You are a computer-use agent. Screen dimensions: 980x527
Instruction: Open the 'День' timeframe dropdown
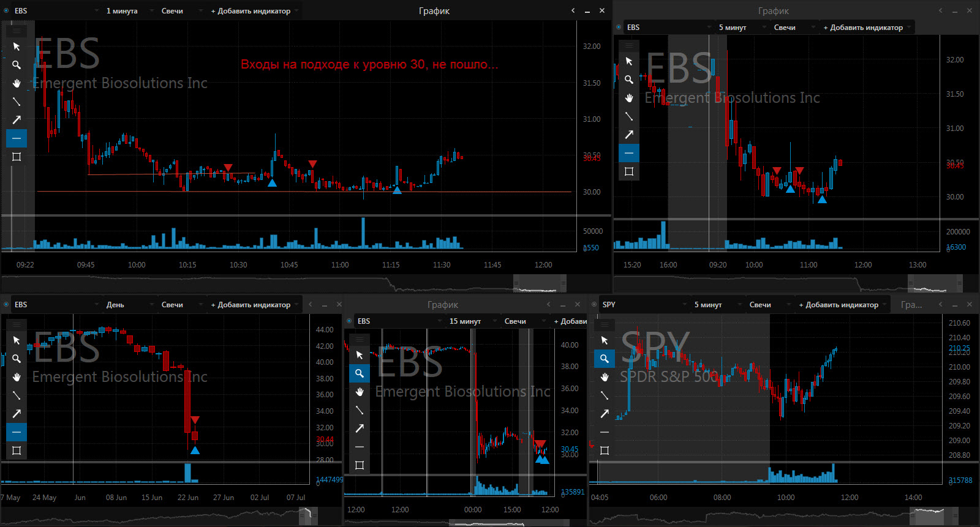click(x=129, y=305)
